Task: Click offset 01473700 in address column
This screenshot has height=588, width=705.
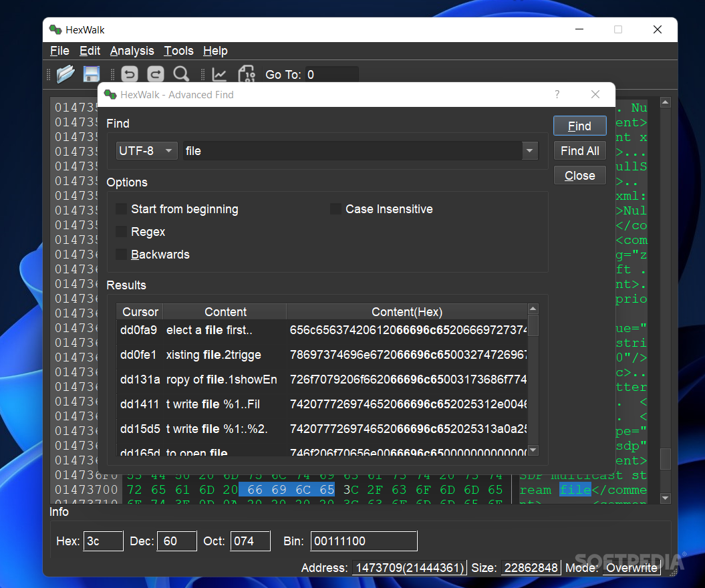Action: tap(86, 490)
